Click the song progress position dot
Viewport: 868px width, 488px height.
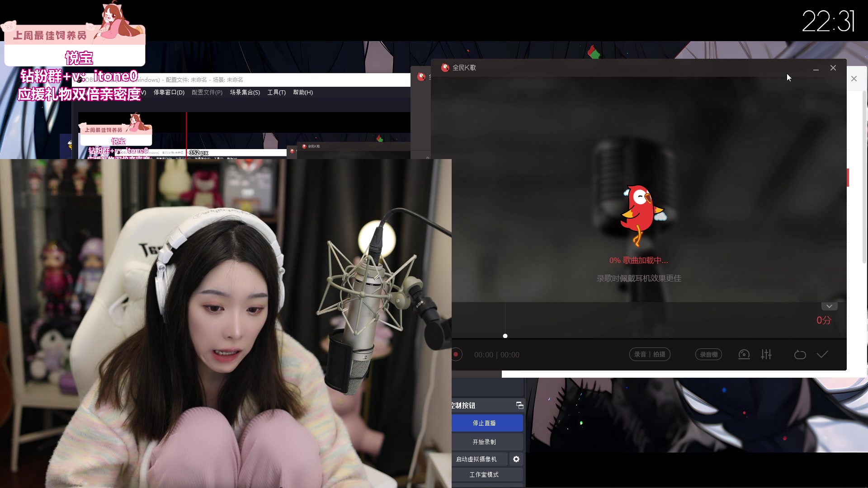[x=505, y=336]
